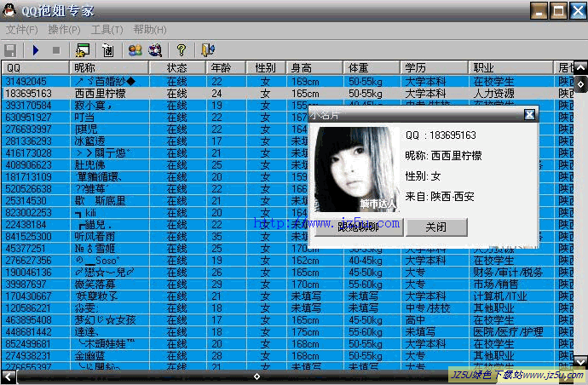Sort by the 状态 column header
The width and height of the screenshot is (588, 385).
pyautogui.click(x=178, y=68)
